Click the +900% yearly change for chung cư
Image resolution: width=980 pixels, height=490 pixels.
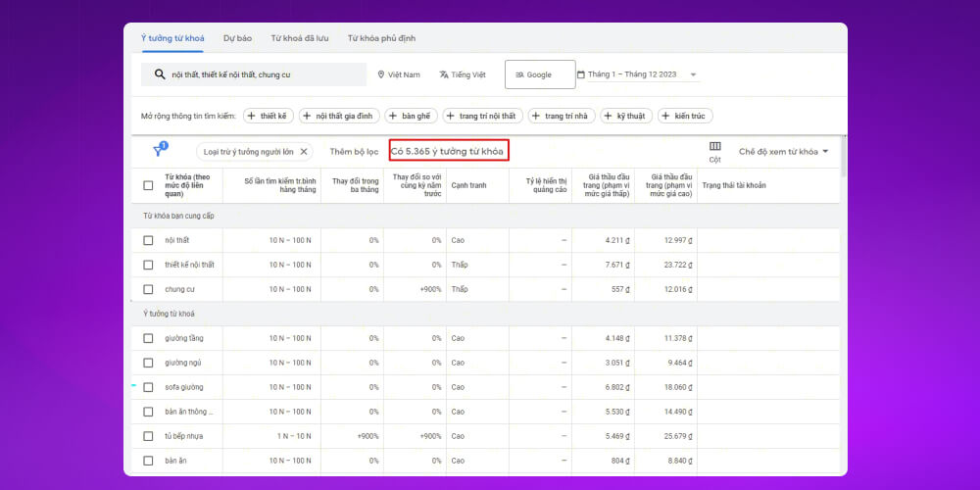coord(430,289)
